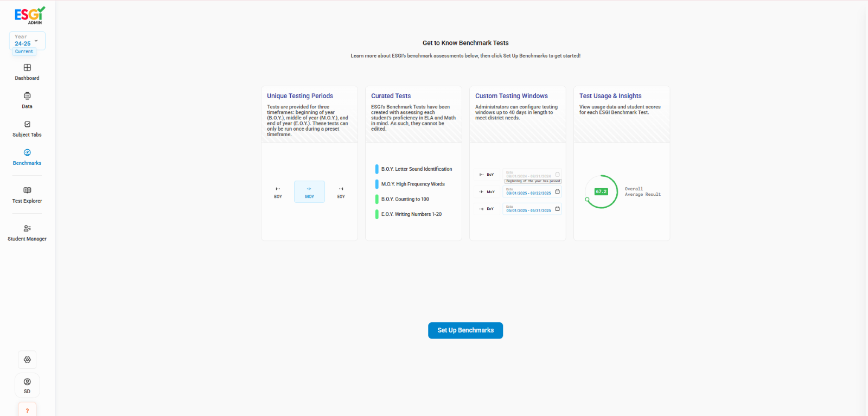Image resolution: width=868 pixels, height=416 pixels.
Task: Click the Learn more about ESGI's benchmark subtitle
Action: 465,56
